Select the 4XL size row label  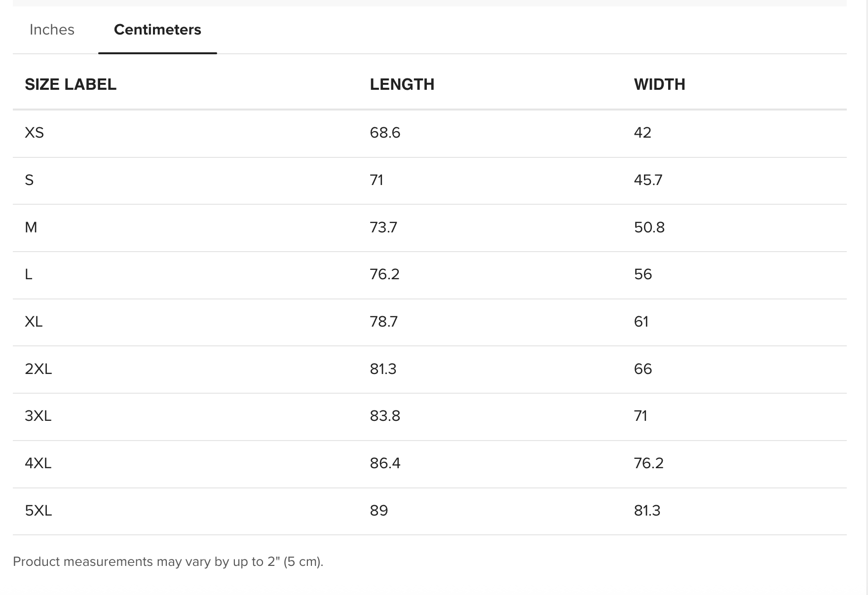(x=38, y=463)
